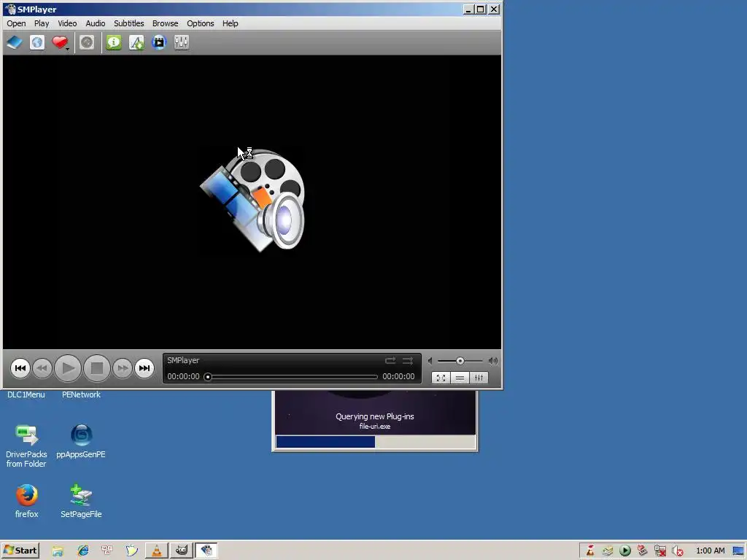Screen dimensions: 747x560
Task: Click the 1:00 AM clock
Action: click(711, 551)
